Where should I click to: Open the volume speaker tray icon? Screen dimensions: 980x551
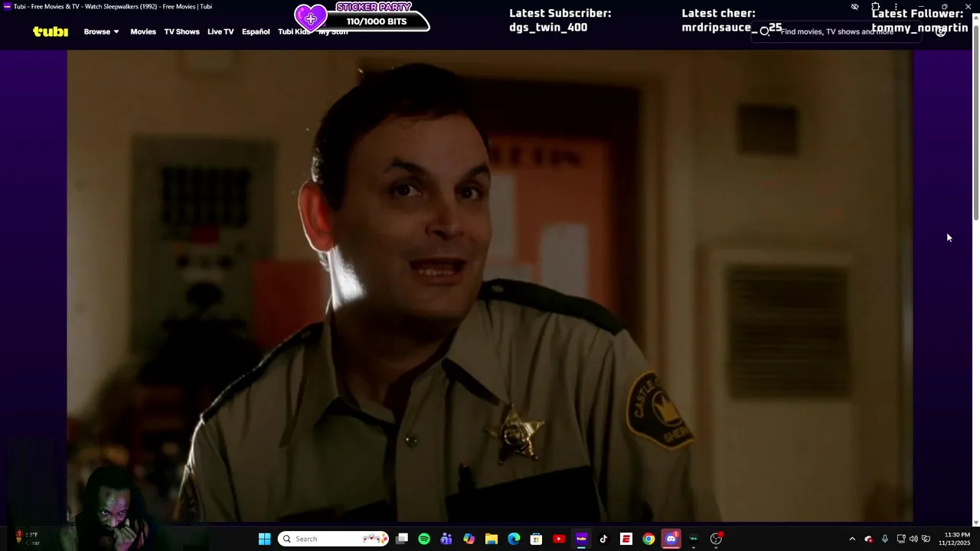[913, 539]
